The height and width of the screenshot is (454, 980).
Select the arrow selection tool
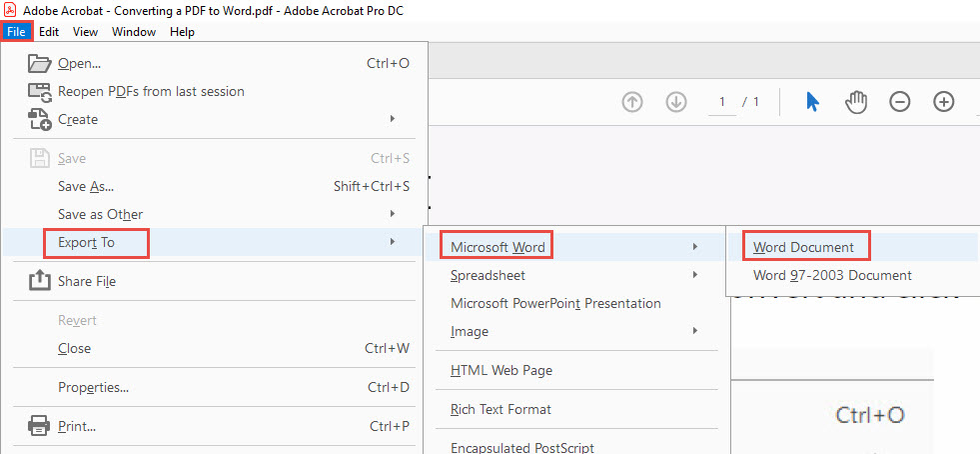[x=812, y=101]
